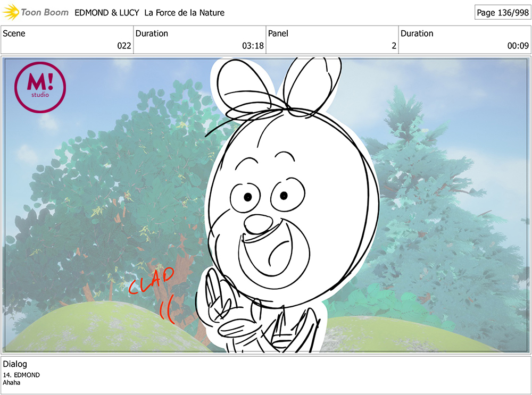Select the title 'EDMOND & LUCY La Force de la Nature'
The image size is (532, 395).
[x=149, y=13]
